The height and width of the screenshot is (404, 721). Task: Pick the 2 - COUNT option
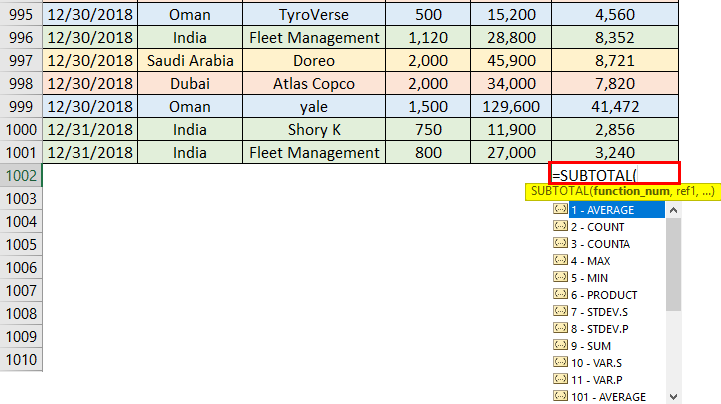pos(598,227)
